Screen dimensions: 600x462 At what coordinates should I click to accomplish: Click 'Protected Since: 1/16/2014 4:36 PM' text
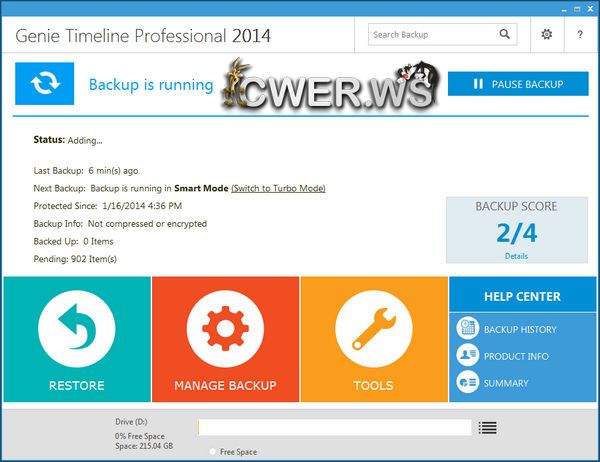click(108, 206)
